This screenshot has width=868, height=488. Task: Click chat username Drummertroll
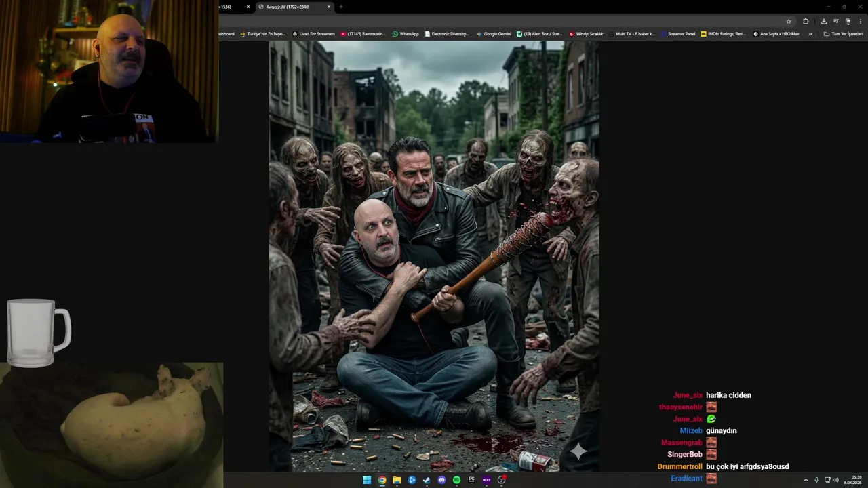point(680,466)
